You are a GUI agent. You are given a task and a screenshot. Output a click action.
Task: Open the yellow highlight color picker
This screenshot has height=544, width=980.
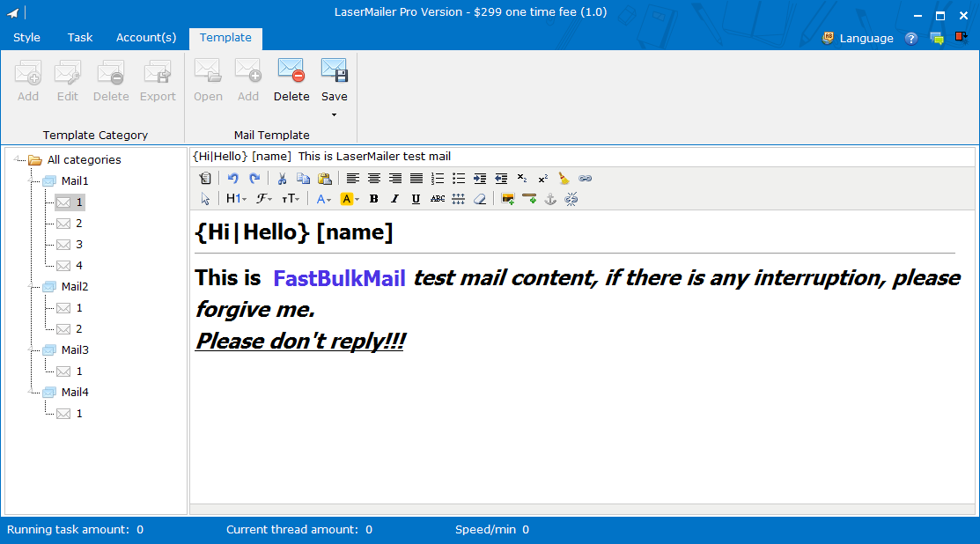pos(350,199)
